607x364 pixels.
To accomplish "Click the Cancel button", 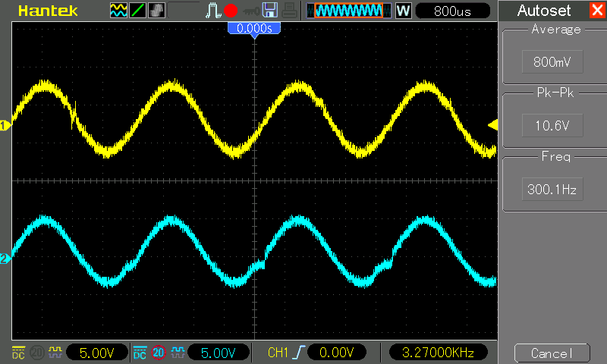I will pyautogui.click(x=552, y=353).
